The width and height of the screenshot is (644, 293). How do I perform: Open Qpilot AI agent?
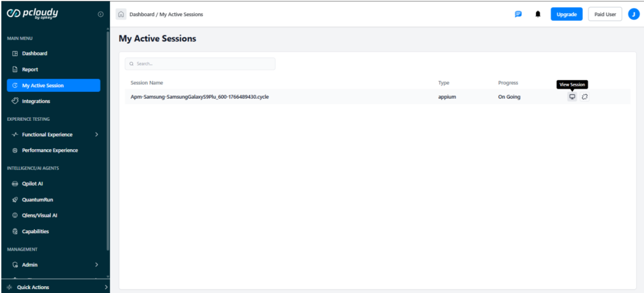pos(33,184)
